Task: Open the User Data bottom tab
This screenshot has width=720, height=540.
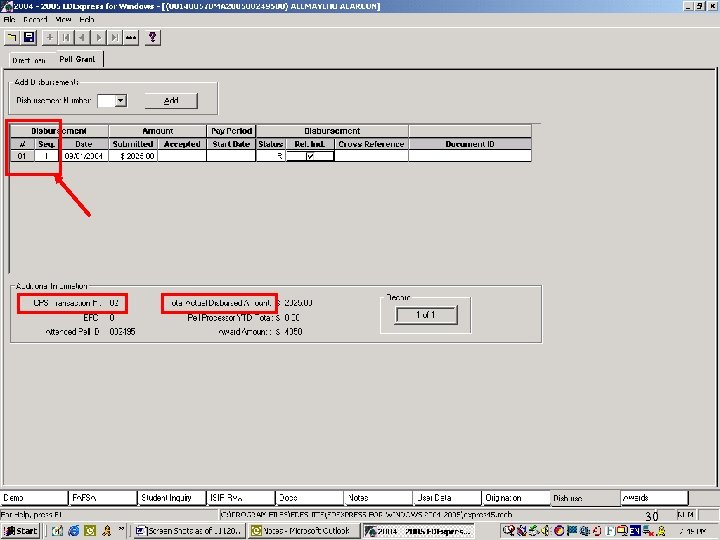Action: pos(447,498)
